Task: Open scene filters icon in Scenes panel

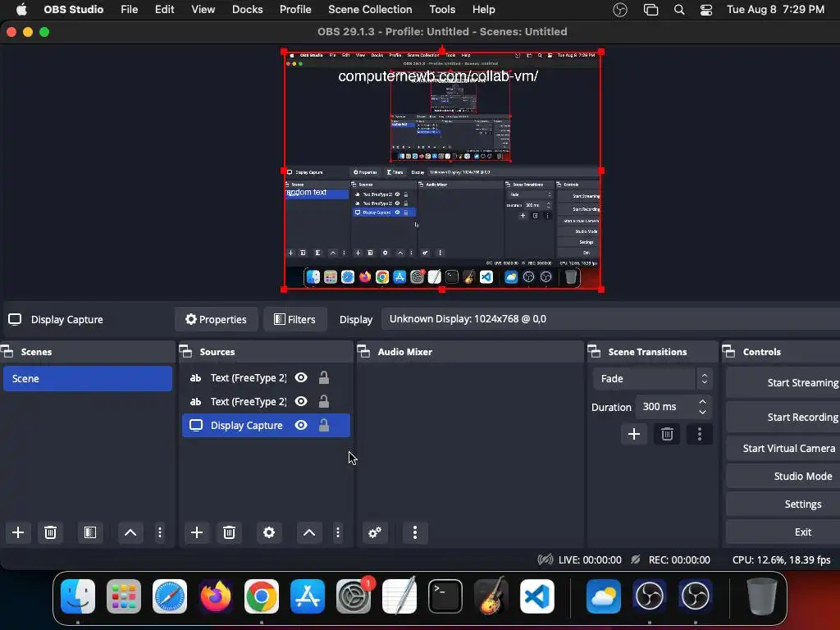Action: click(x=90, y=532)
